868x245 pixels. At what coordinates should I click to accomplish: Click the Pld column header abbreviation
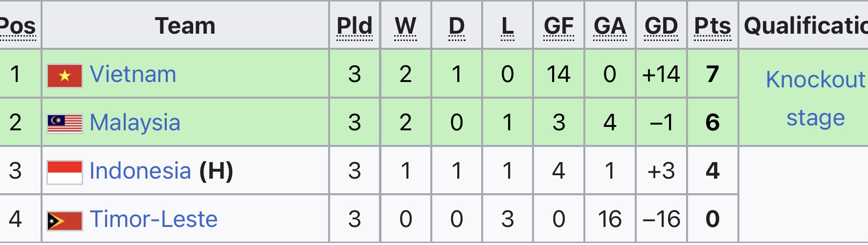[355, 26]
